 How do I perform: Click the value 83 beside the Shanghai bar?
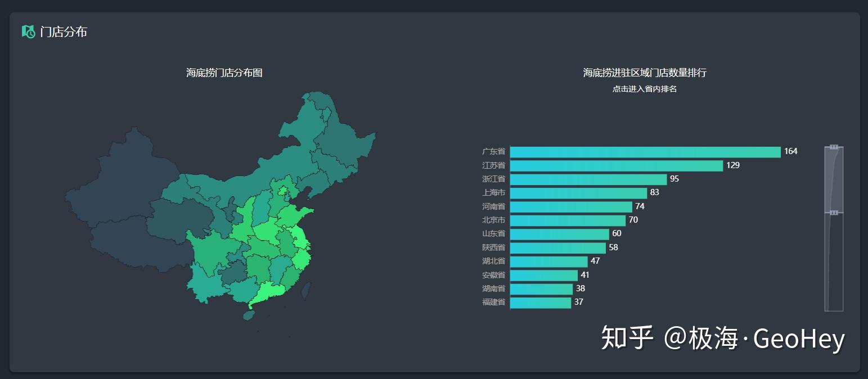tap(655, 193)
